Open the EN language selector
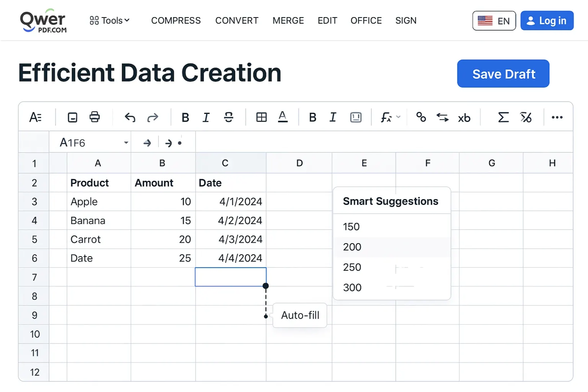The image size is (588, 392). click(x=494, y=21)
